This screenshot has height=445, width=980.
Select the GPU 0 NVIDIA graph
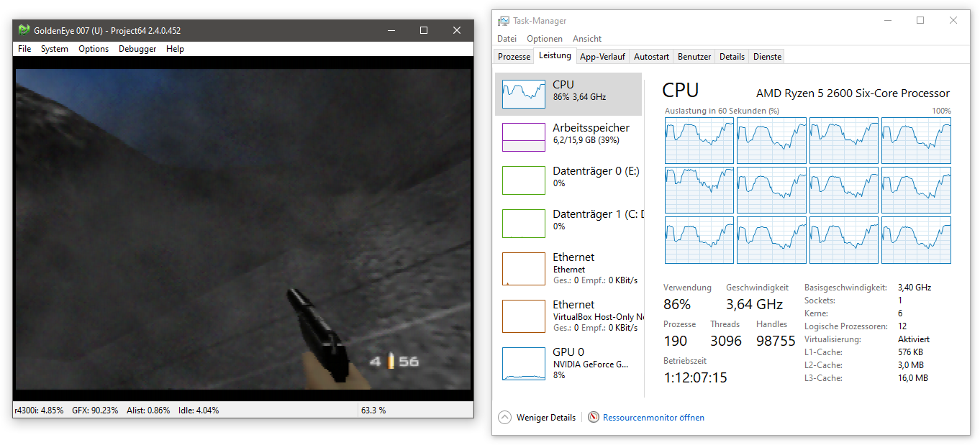click(x=568, y=363)
